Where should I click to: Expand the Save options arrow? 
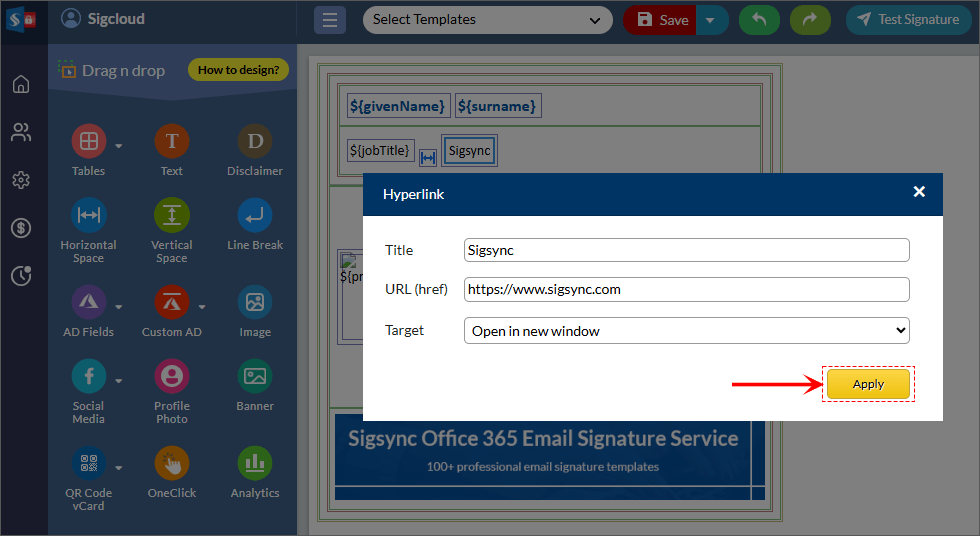tap(711, 20)
